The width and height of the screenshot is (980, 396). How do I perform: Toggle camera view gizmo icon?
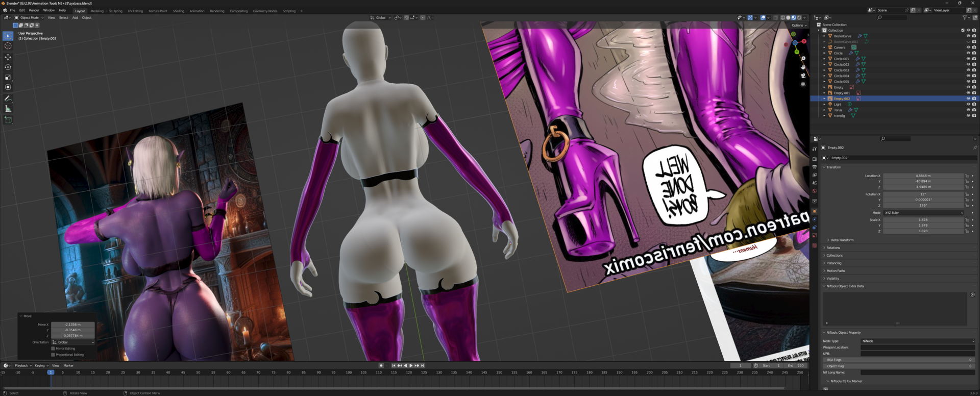pos(803,76)
